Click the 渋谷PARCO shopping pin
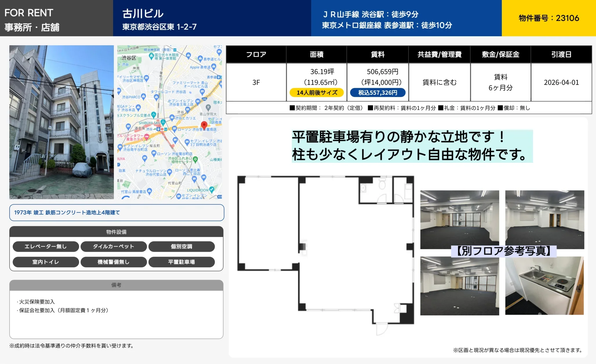Screen dimensions: 596x364 143,97
